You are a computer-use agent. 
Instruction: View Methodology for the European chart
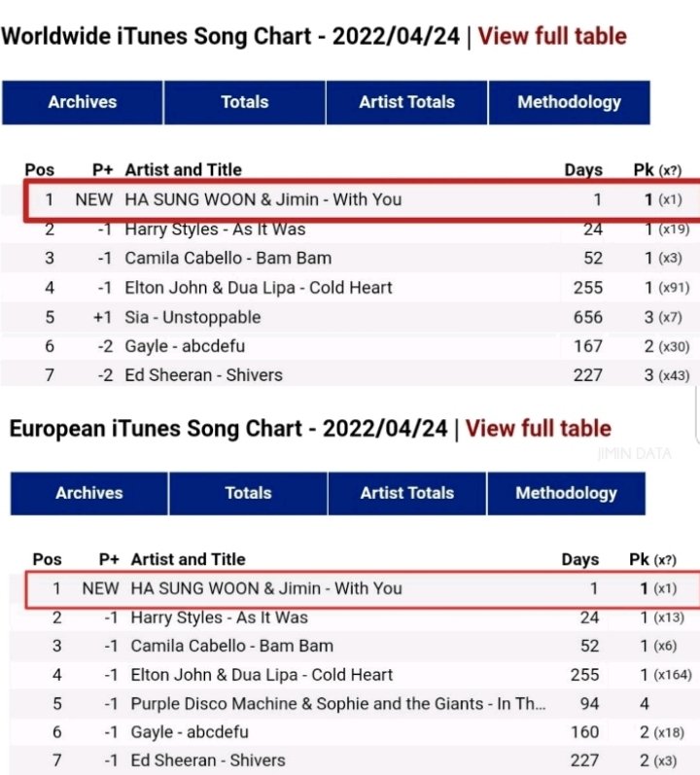566,493
